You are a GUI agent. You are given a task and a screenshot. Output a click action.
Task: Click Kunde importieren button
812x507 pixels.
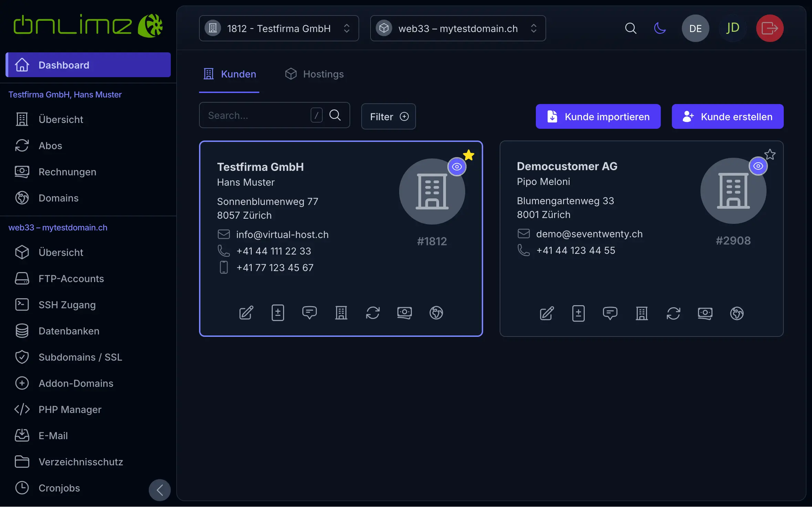(x=598, y=117)
